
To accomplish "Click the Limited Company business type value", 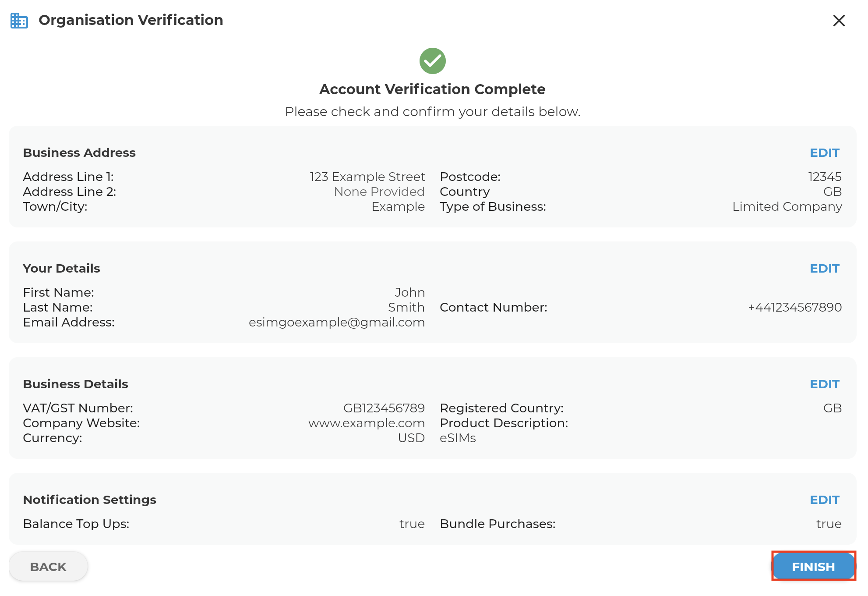I will pyautogui.click(x=787, y=206).
